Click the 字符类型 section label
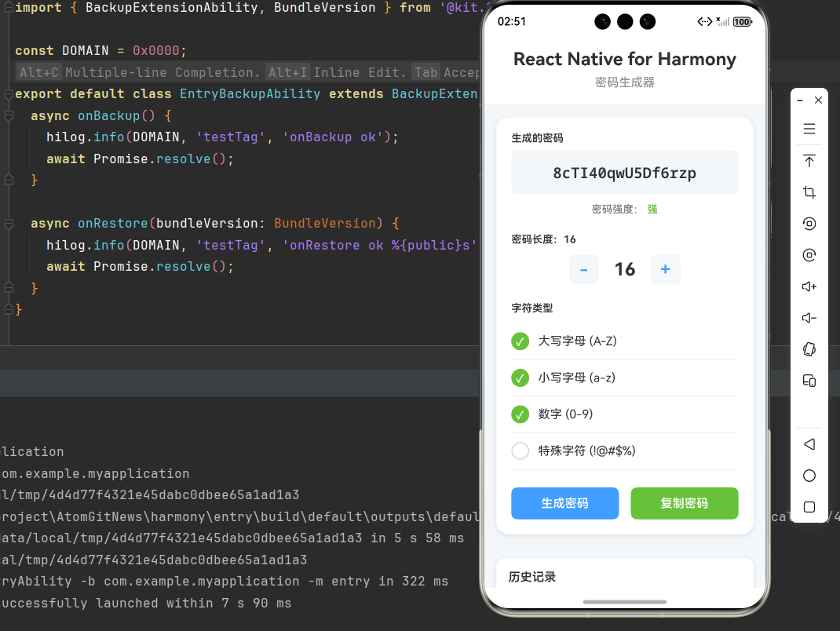The image size is (840, 631). 532,308
